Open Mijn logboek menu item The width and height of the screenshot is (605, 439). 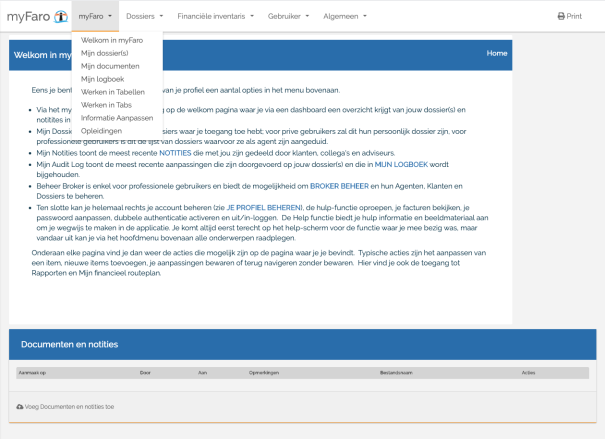point(103,79)
